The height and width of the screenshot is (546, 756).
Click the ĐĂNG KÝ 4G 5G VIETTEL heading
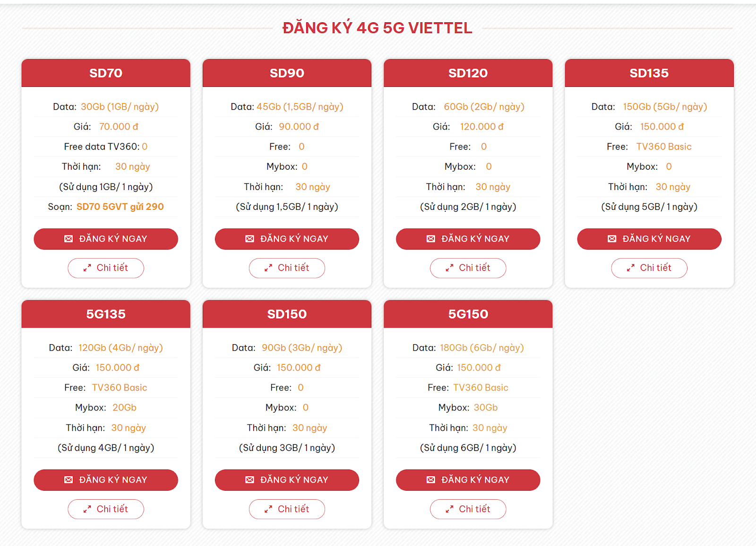[377, 28]
